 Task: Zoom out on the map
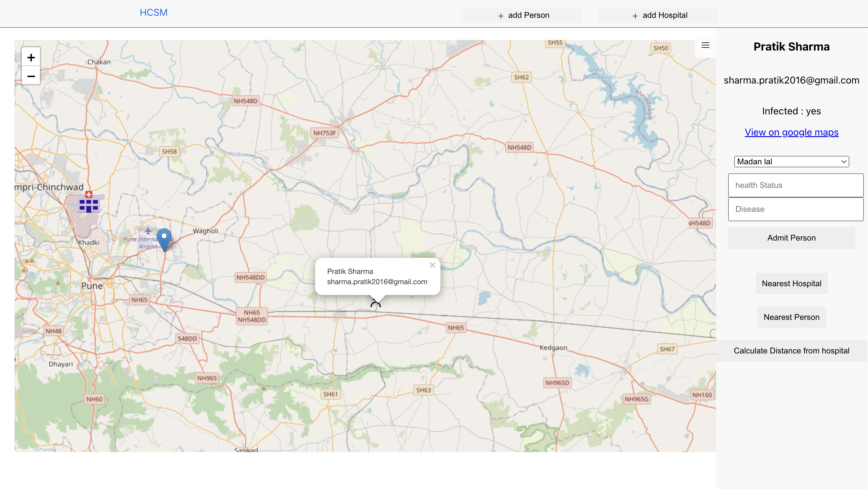coord(31,76)
